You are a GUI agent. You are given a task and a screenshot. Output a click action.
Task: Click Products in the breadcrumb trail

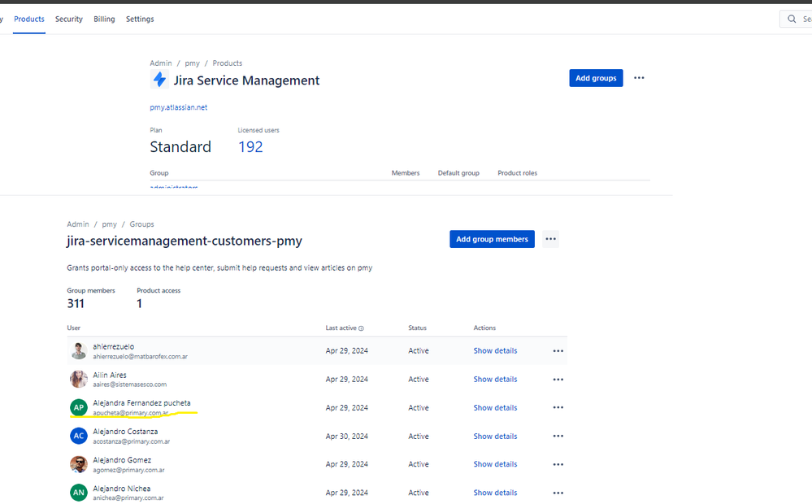228,63
